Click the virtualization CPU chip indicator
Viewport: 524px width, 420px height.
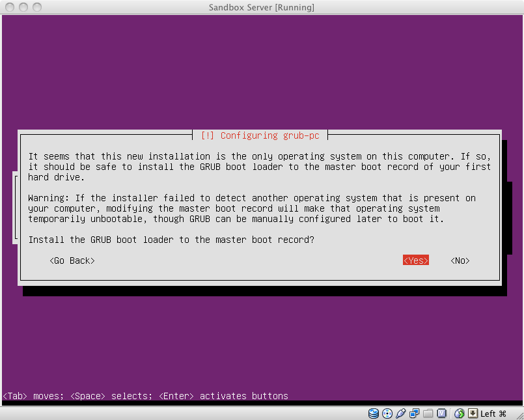pyautogui.click(x=442, y=413)
